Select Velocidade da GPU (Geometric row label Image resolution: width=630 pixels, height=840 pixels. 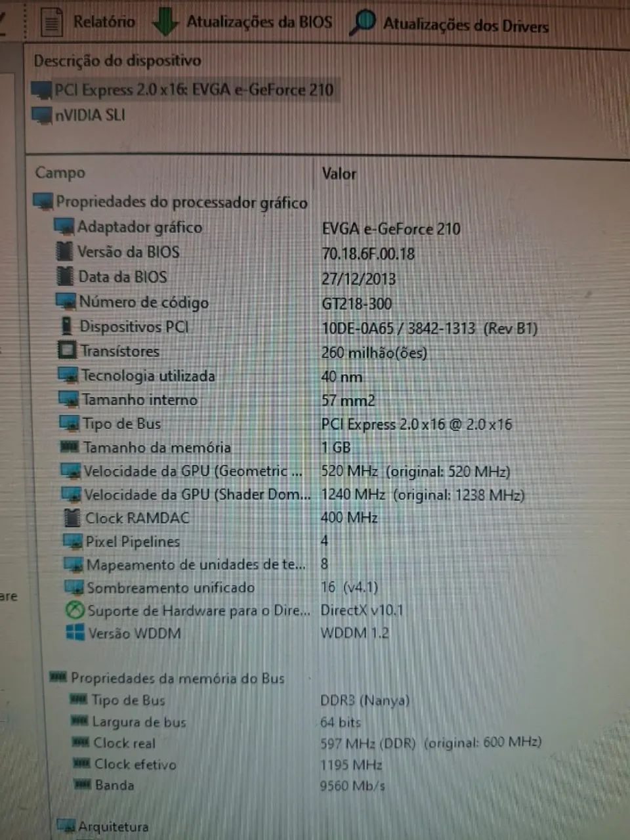(193, 471)
